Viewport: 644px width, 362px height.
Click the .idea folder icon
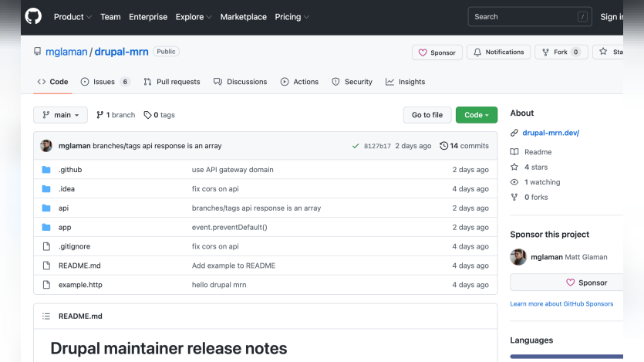46,189
